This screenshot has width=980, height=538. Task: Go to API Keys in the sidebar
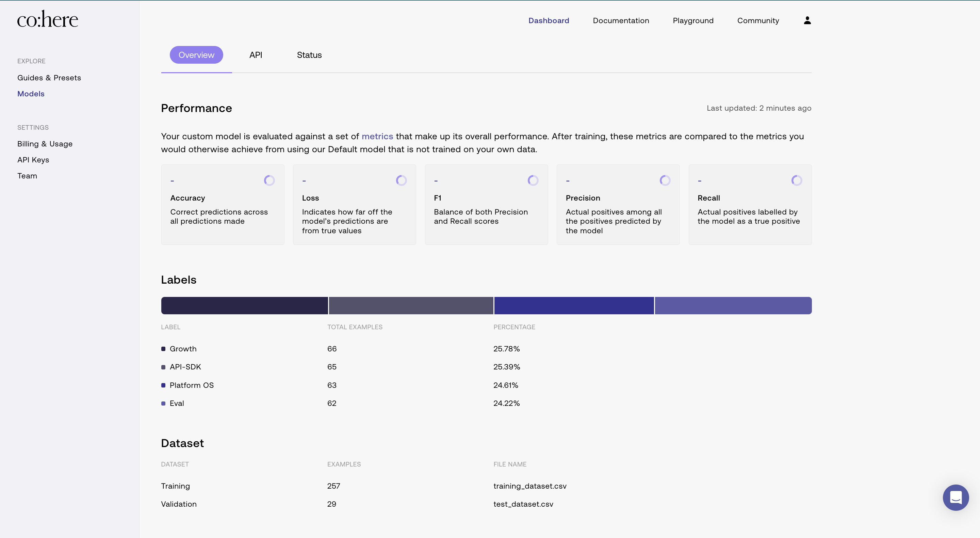click(x=33, y=160)
